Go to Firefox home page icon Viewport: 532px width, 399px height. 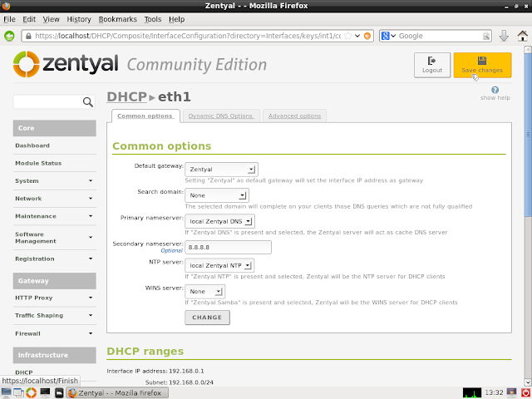coord(523,36)
